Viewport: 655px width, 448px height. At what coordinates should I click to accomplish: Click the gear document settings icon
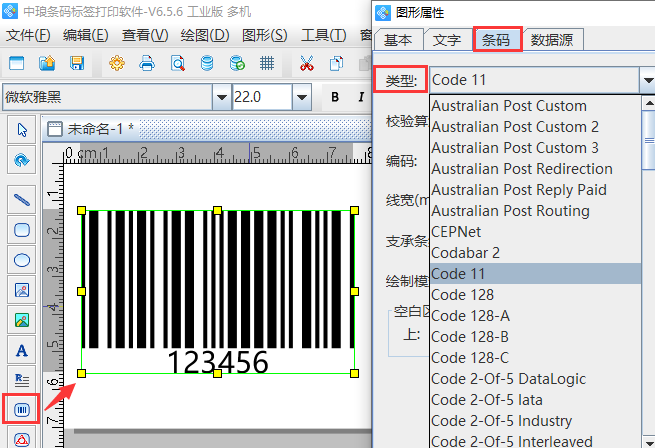tap(117, 64)
